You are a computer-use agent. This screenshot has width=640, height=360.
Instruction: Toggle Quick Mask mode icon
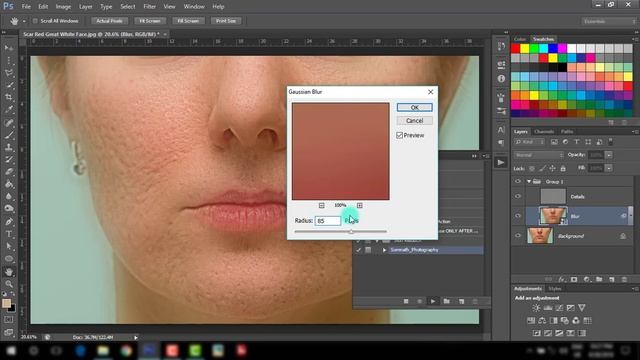point(9,320)
